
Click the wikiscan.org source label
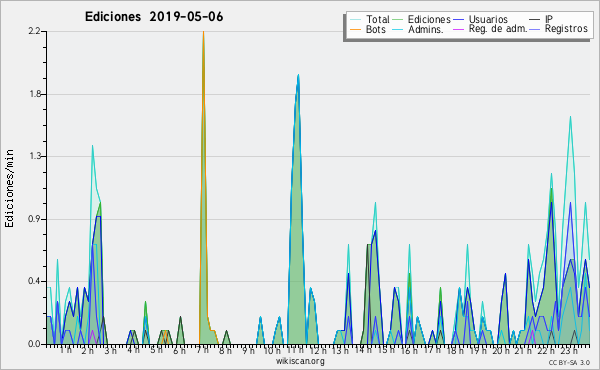click(x=300, y=361)
